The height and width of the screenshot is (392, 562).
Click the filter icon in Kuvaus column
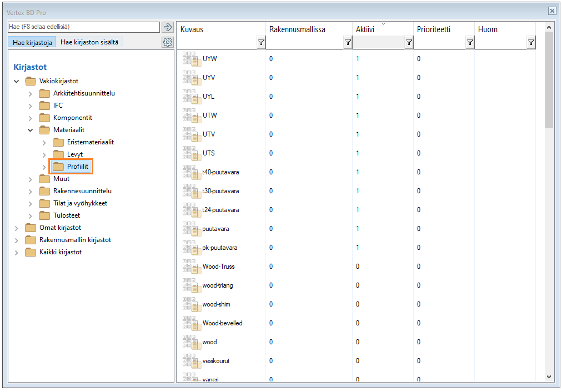coord(261,42)
